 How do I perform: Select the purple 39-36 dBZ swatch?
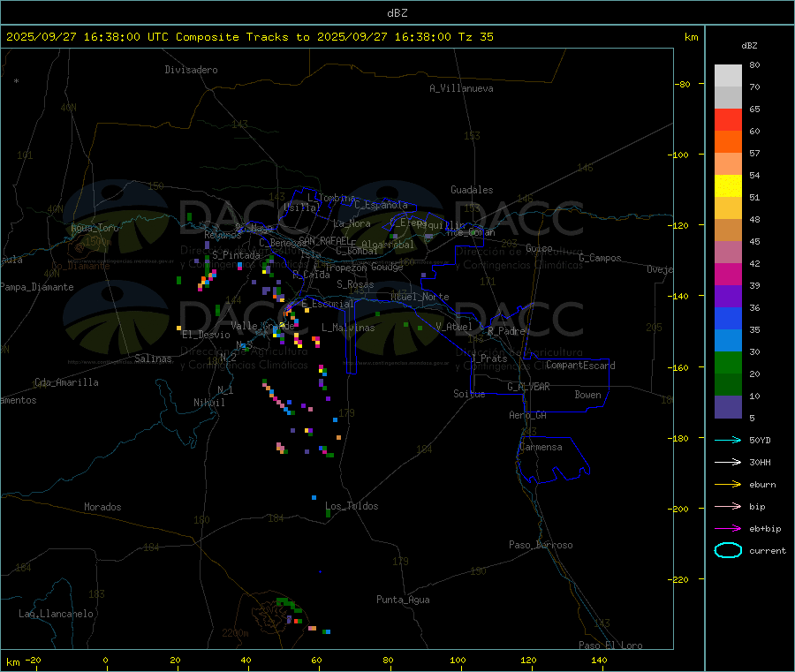pyautogui.click(x=728, y=297)
